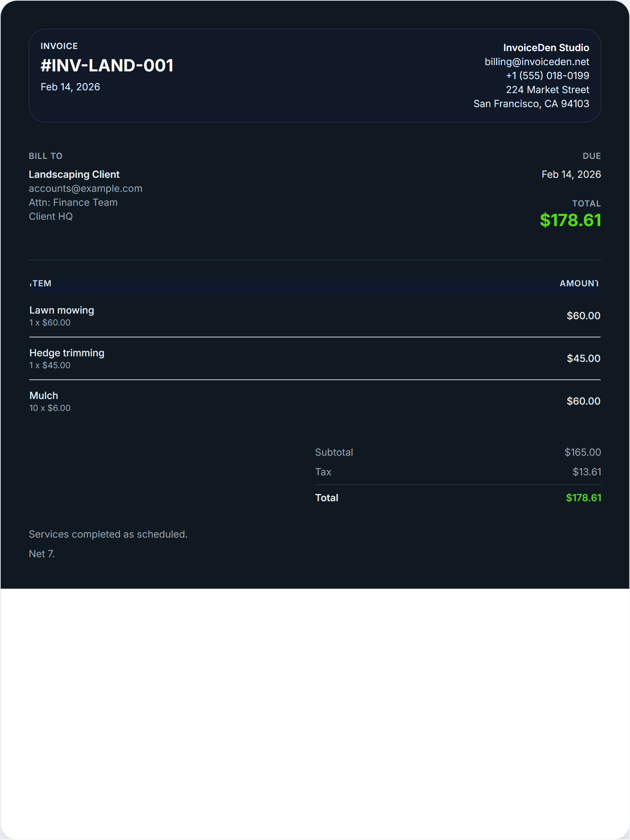This screenshot has height=840, width=630.
Task: Click the Hedge trimming line item
Action: point(67,353)
